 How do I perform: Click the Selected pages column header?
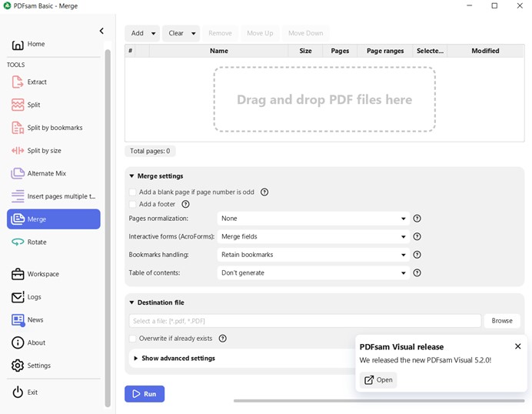point(430,51)
